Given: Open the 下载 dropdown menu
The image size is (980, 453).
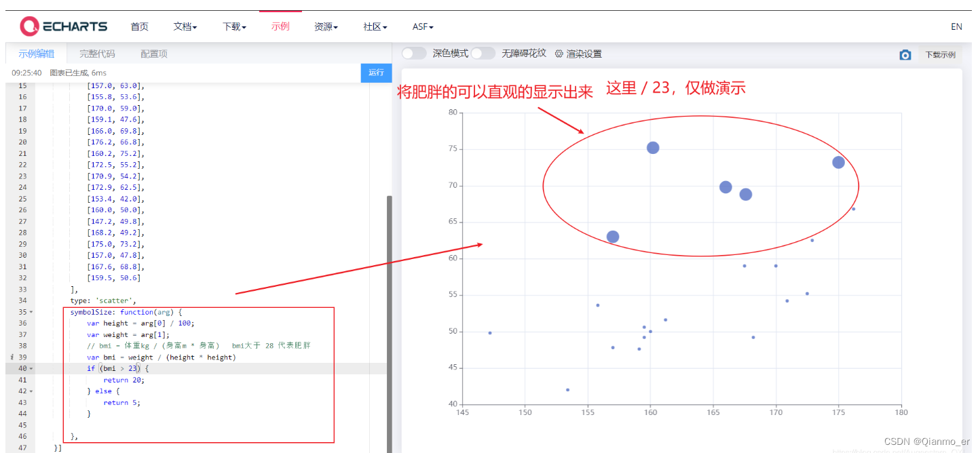Looking at the screenshot, I should click(x=233, y=26).
